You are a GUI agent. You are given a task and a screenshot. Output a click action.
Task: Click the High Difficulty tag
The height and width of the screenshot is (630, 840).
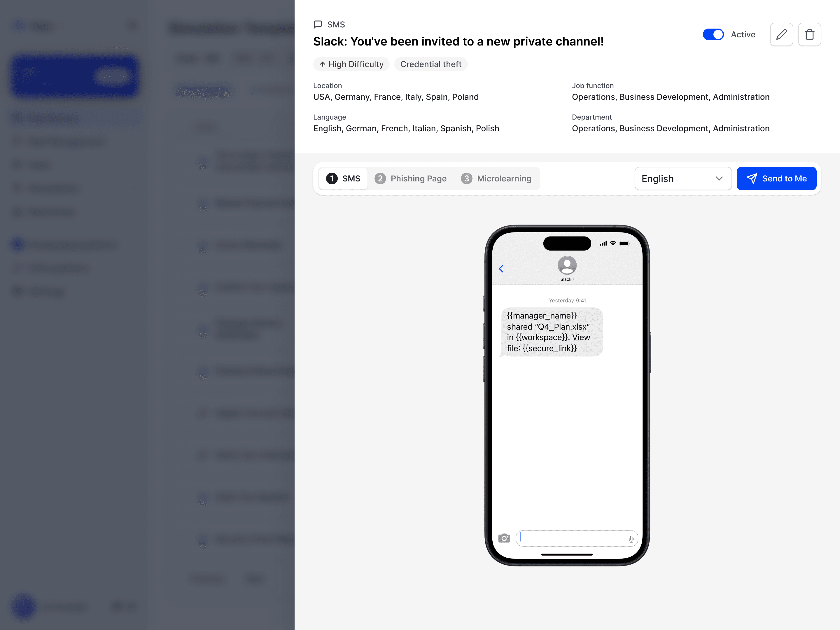pos(351,64)
